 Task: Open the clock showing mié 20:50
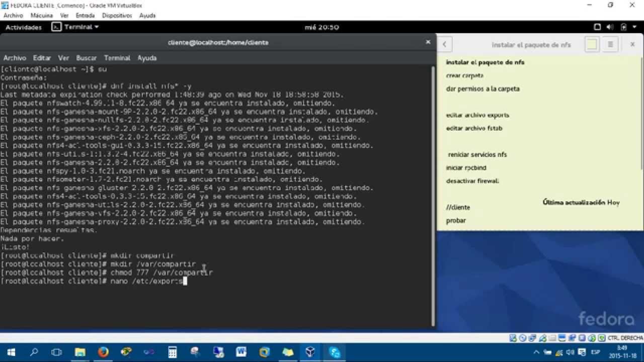pyautogui.click(x=322, y=27)
